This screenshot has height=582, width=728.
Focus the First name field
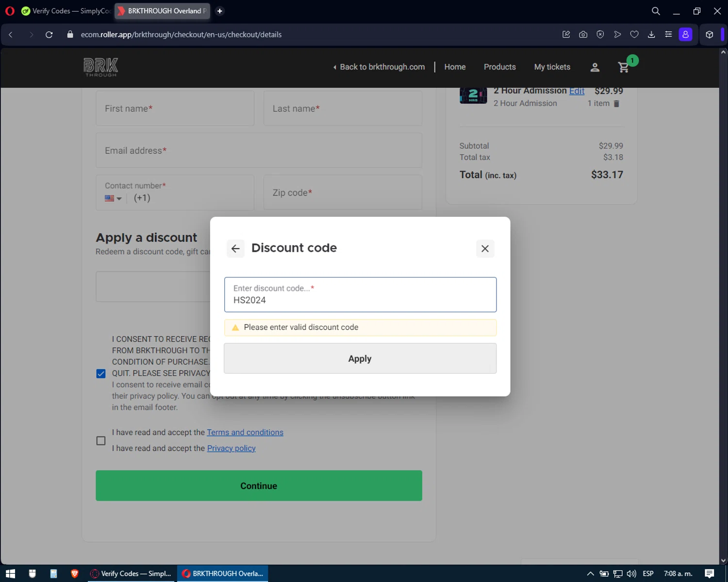click(175, 109)
